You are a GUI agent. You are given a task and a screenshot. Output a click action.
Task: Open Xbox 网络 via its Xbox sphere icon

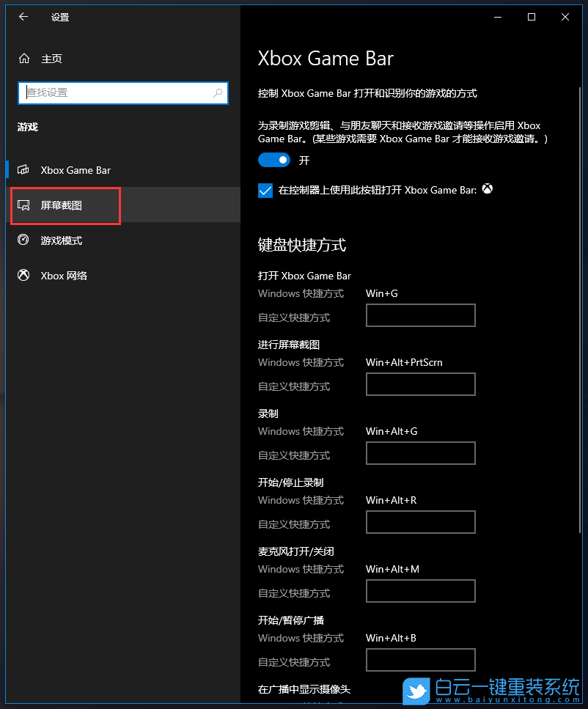[x=23, y=276]
